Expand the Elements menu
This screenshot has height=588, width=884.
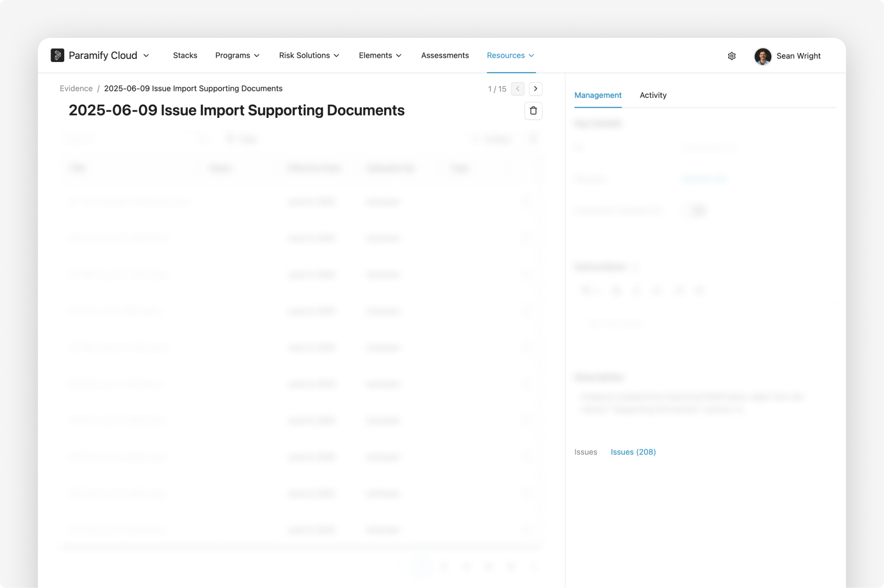click(x=380, y=55)
